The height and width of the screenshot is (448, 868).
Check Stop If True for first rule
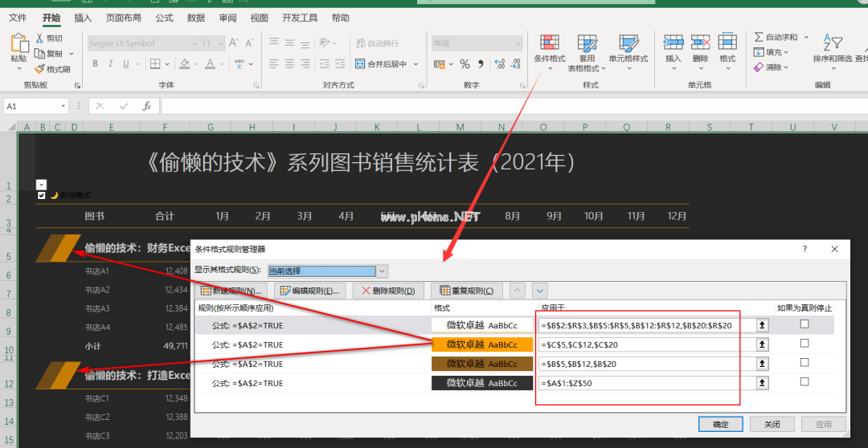[805, 324]
